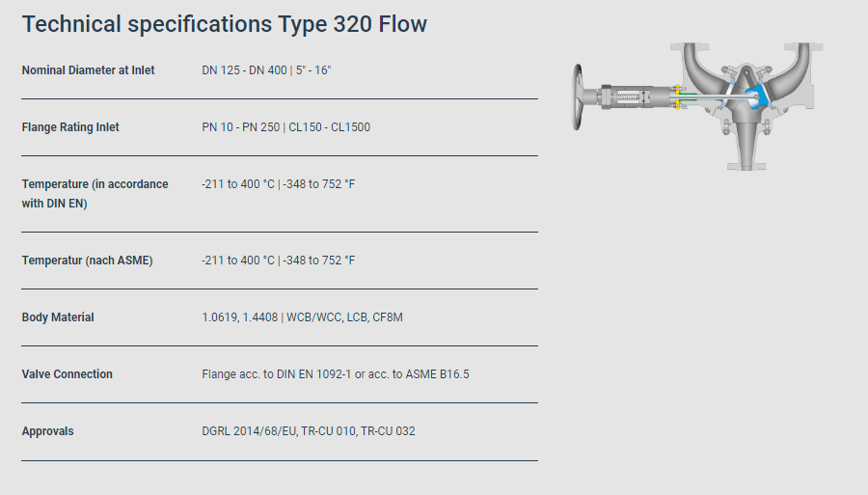Select the Flange Rating Inlet label
Viewport: 868px width, 495px height.
(70, 127)
